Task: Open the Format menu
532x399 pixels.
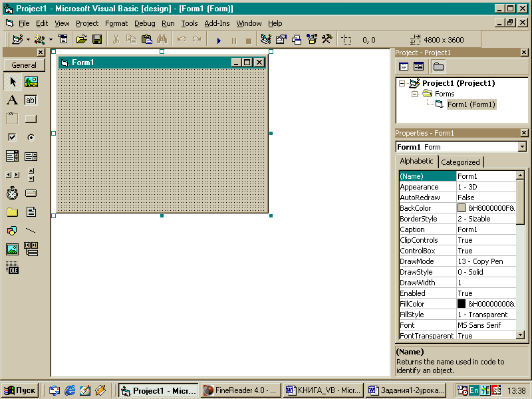Action: coord(116,23)
